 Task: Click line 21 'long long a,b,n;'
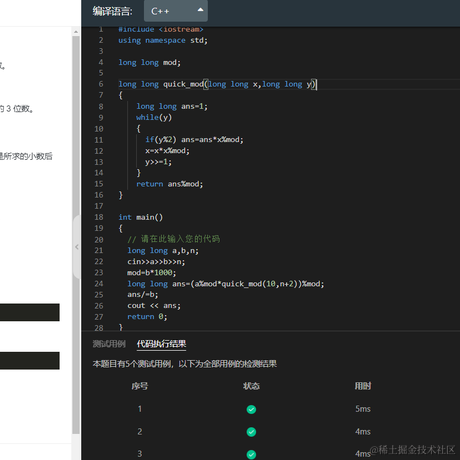coord(163,250)
